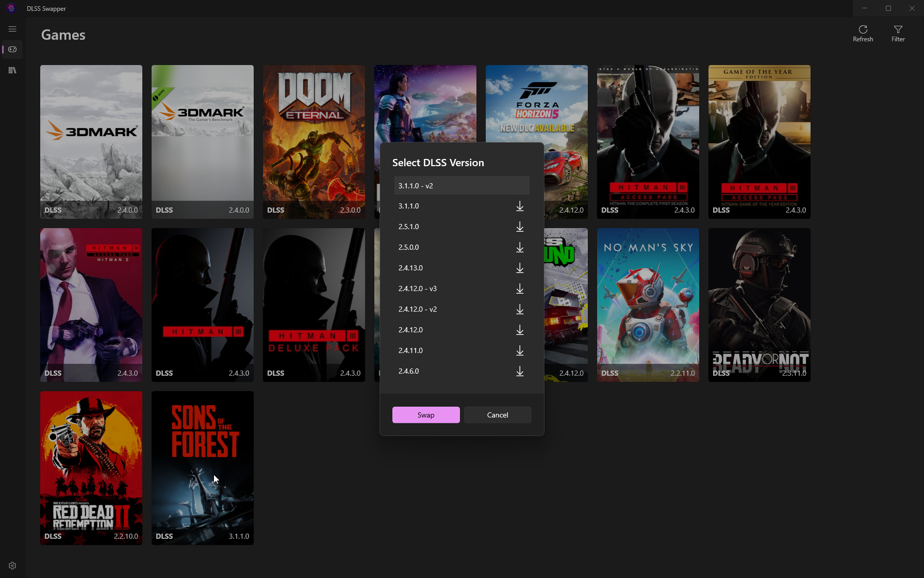This screenshot has height=578, width=924.
Task: Open the 3DMark Demo game card
Action: 203,142
